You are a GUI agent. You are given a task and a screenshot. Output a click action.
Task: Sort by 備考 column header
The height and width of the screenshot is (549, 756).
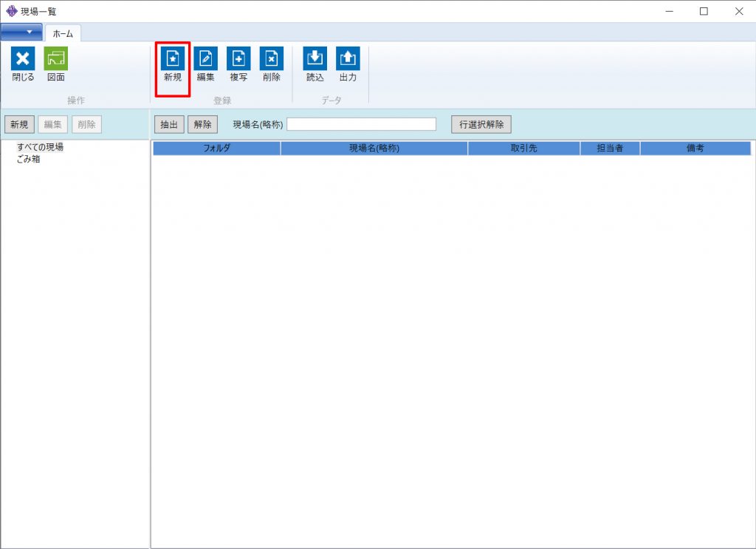(695, 148)
